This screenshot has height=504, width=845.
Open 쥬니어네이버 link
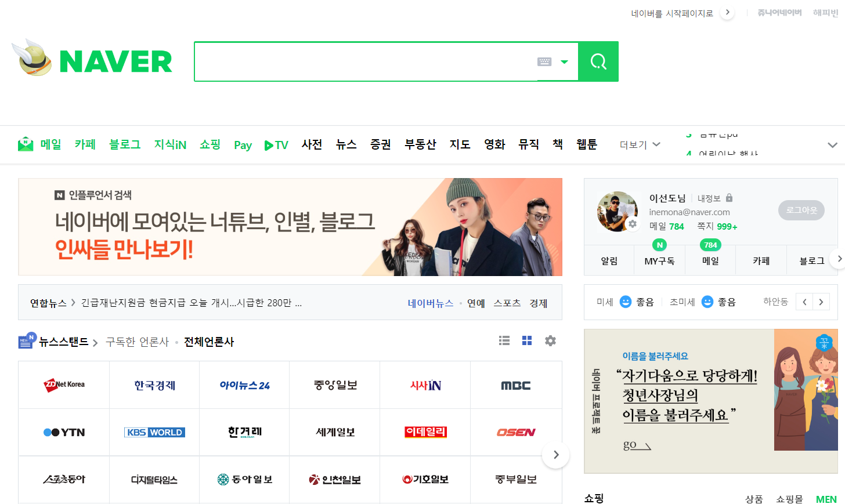779,13
